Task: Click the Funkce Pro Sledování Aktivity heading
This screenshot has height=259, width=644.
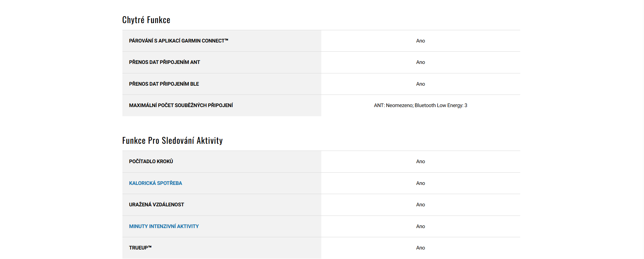Action: [x=172, y=141]
